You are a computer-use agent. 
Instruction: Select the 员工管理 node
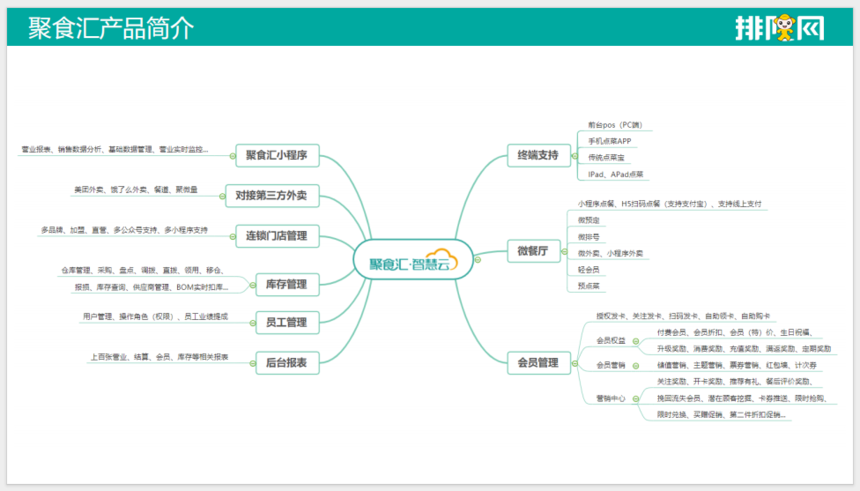[x=287, y=323]
